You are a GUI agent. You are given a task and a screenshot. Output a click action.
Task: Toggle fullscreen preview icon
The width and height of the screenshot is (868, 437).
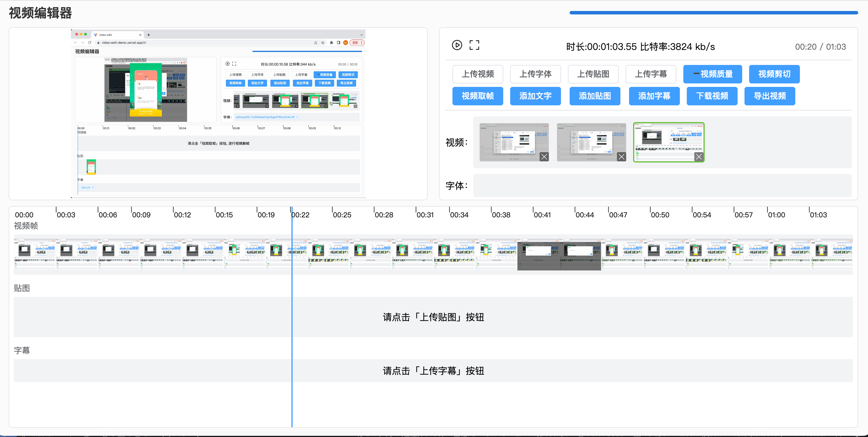click(474, 45)
